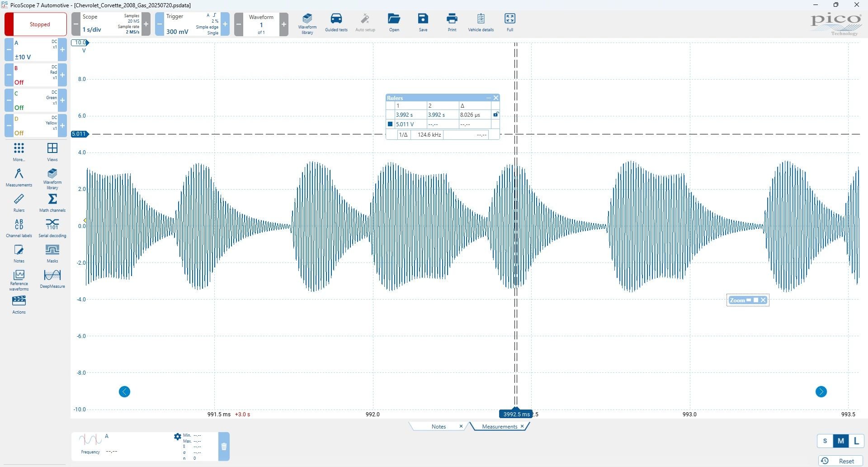868x467 pixels.
Task: Open the Serial decoding tool
Action: click(52, 228)
